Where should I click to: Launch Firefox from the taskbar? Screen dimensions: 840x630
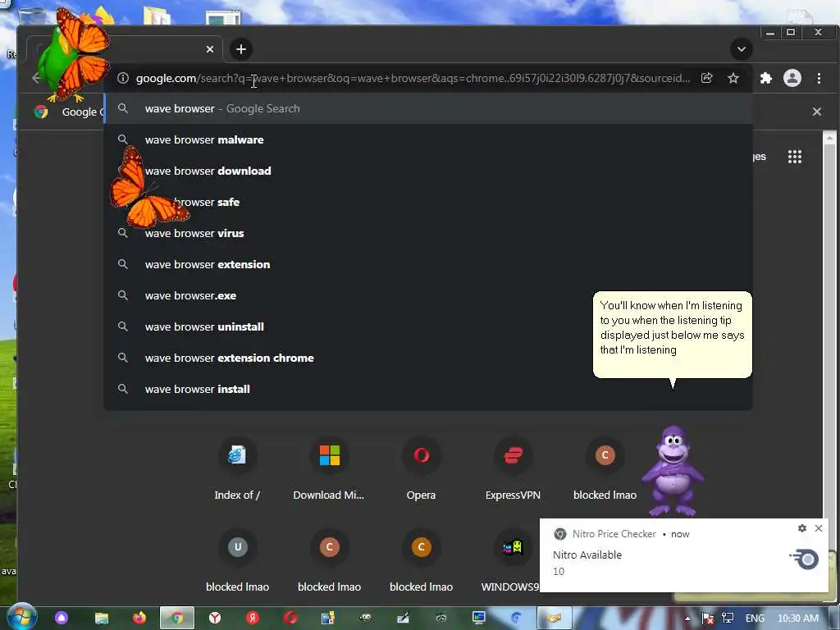[x=139, y=619]
